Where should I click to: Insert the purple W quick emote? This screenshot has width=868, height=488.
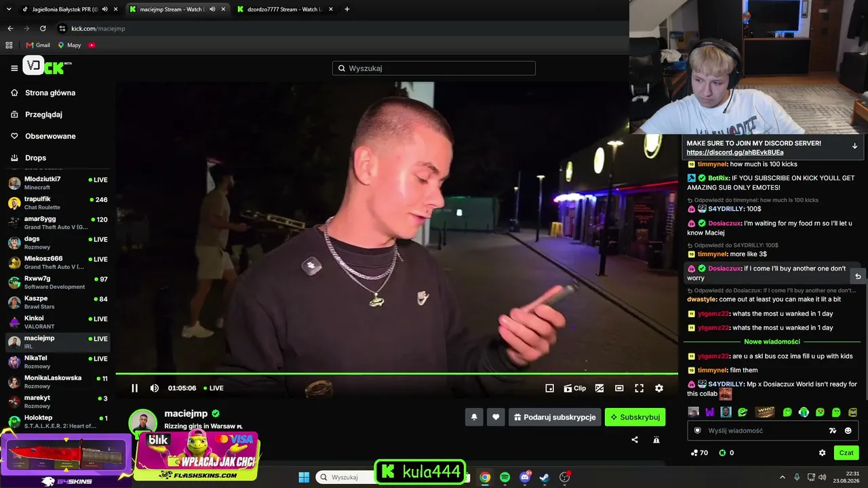[709, 411]
